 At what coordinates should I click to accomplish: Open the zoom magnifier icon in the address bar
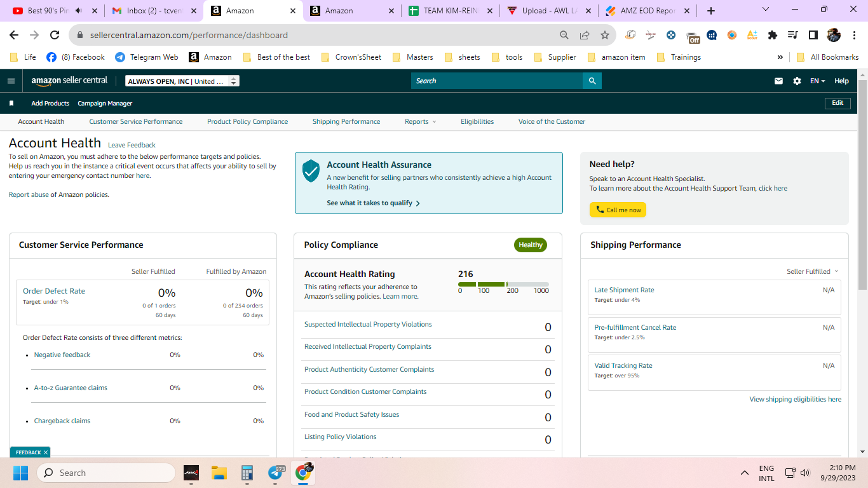pyautogui.click(x=564, y=35)
